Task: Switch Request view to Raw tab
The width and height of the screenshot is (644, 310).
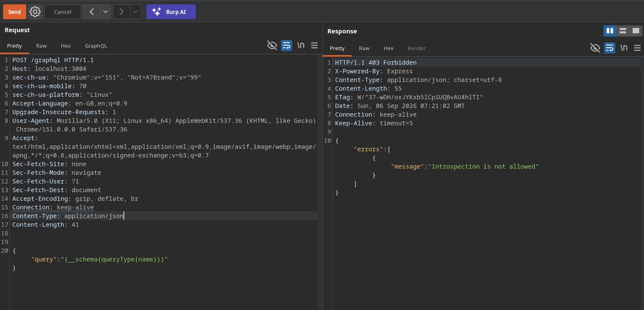Action: click(x=41, y=46)
